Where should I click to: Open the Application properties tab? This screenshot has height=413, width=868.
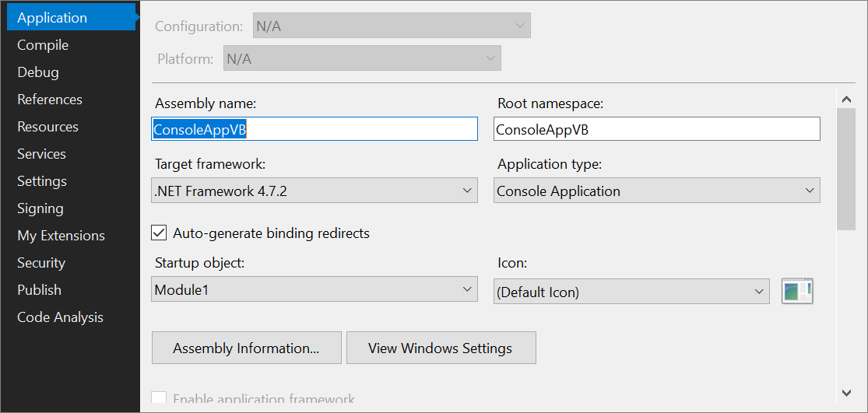(x=71, y=18)
